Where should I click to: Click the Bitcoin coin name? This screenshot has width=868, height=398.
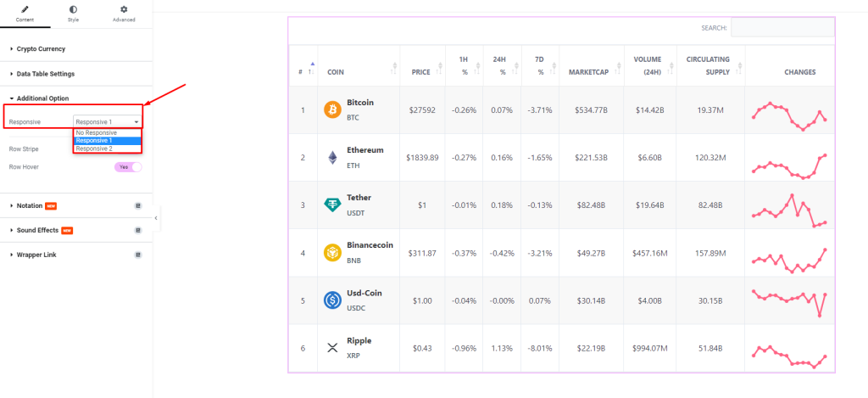tap(360, 103)
